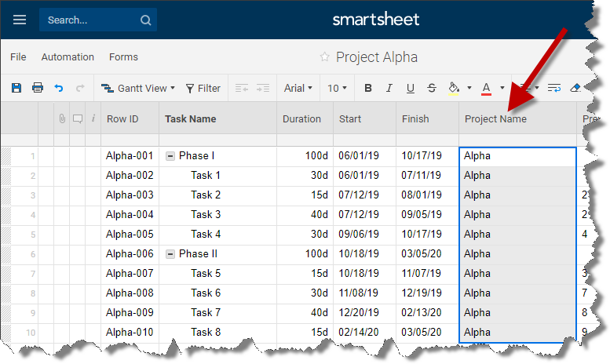Click the Task 1 cell

218,176
